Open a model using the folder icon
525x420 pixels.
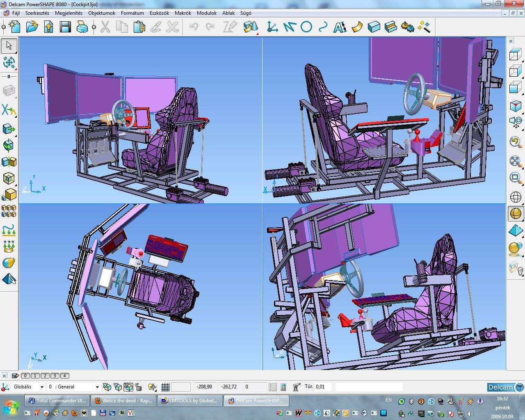(x=32, y=27)
